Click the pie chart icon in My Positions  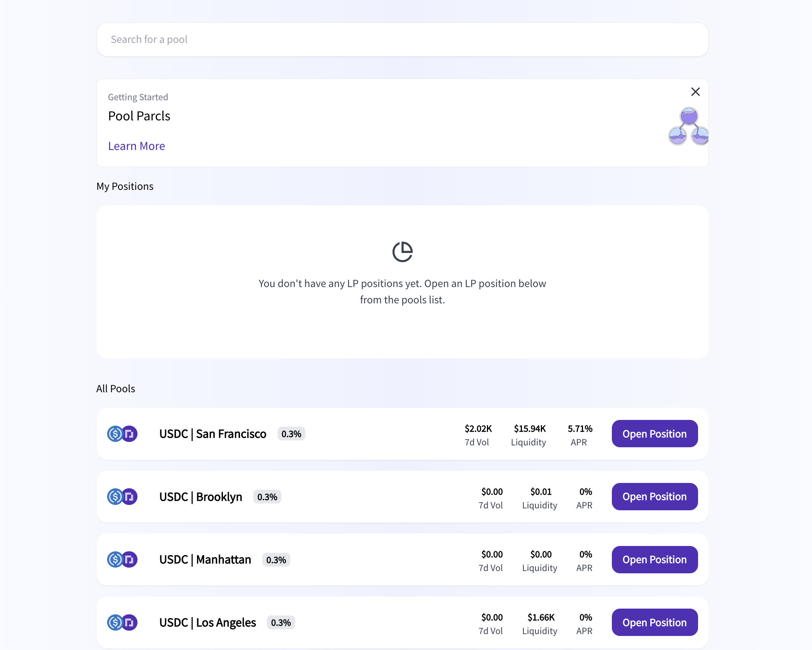tap(403, 252)
